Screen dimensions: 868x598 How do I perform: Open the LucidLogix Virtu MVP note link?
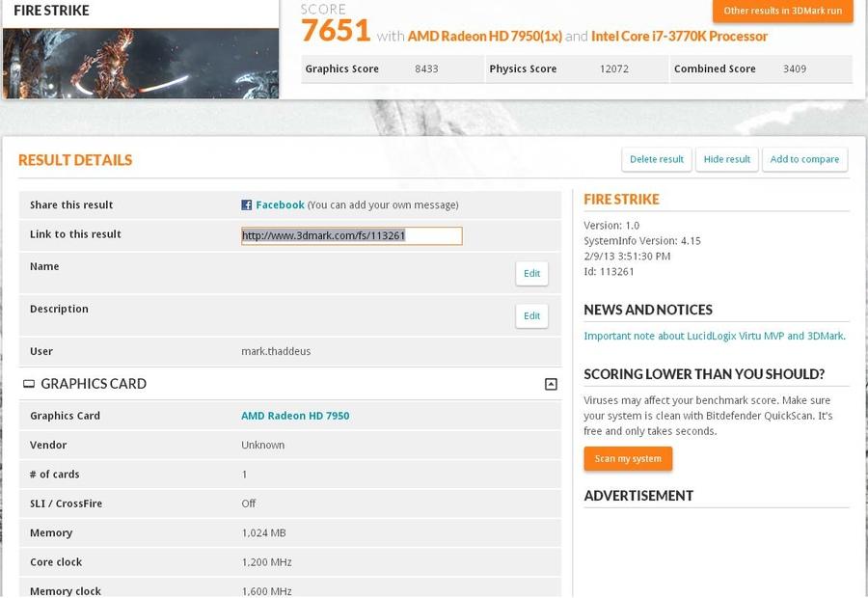(x=715, y=336)
